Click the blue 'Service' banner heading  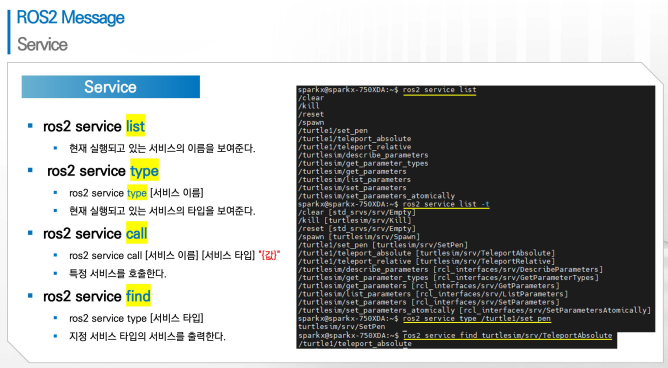[110, 87]
